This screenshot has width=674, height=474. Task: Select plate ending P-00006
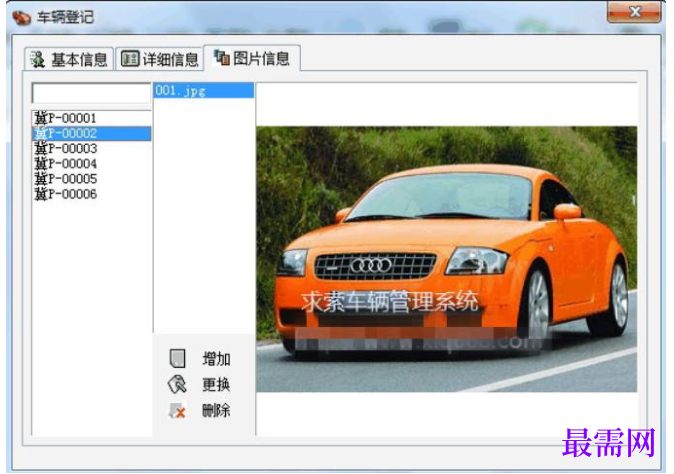coord(92,194)
